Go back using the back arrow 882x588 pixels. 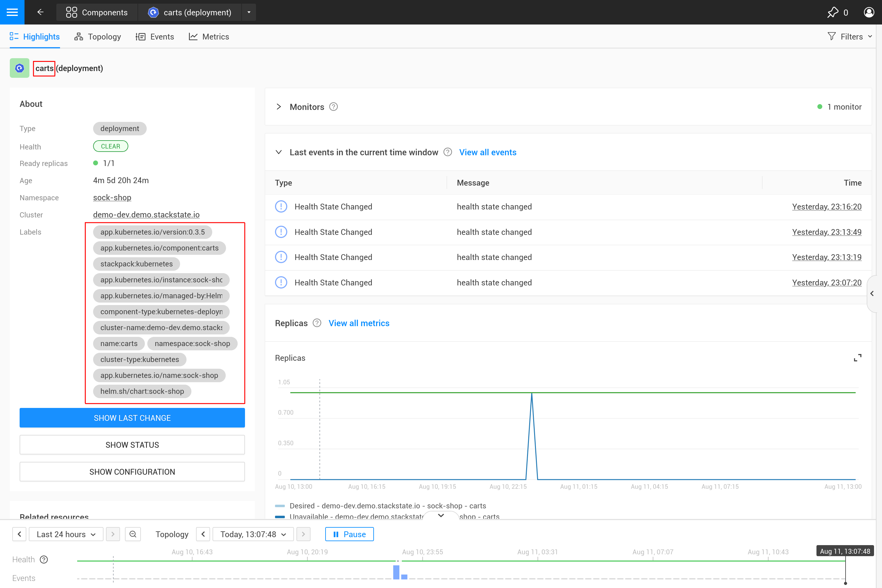[40, 12]
